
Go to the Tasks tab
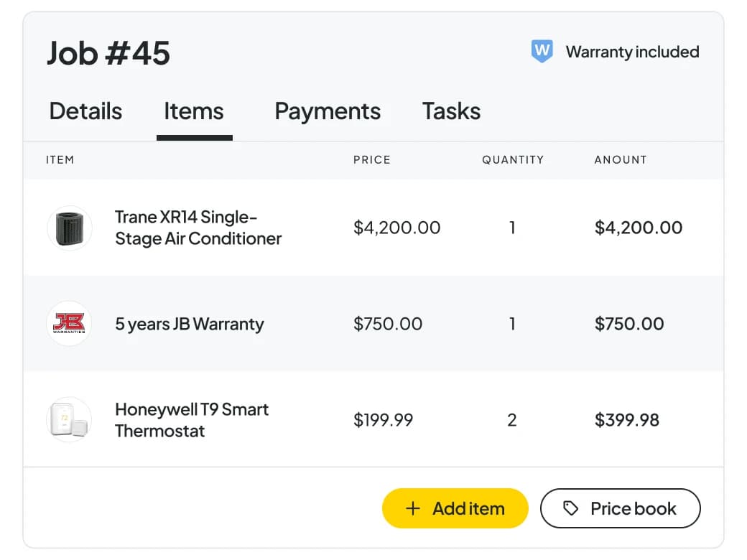(451, 111)
